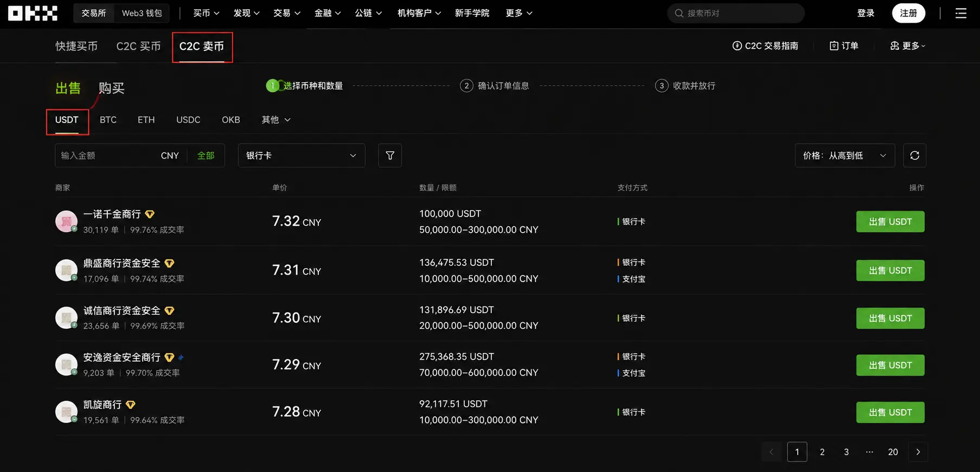Refresh the merchant list
980x472 pixels.
914,156
